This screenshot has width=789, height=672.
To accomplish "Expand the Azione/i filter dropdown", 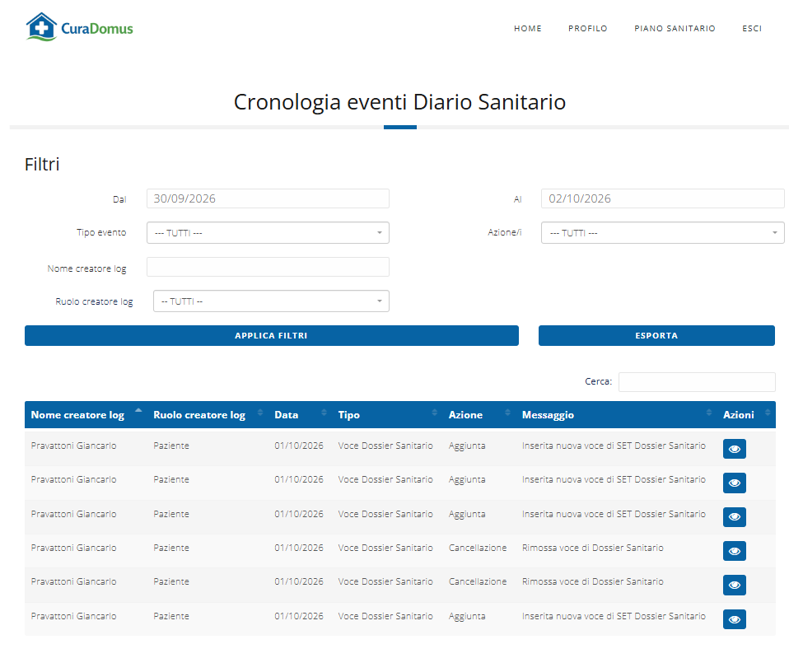I will [663, 233].
